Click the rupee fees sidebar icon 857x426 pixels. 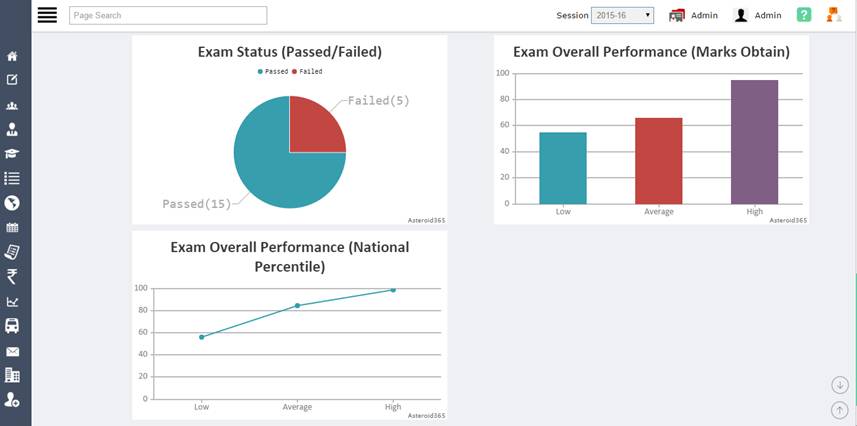12,277
